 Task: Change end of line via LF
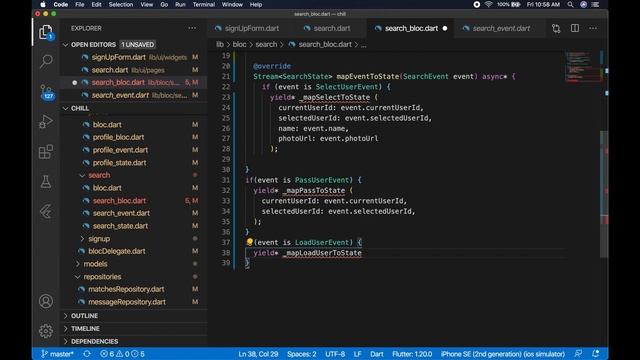coord(357,354)
